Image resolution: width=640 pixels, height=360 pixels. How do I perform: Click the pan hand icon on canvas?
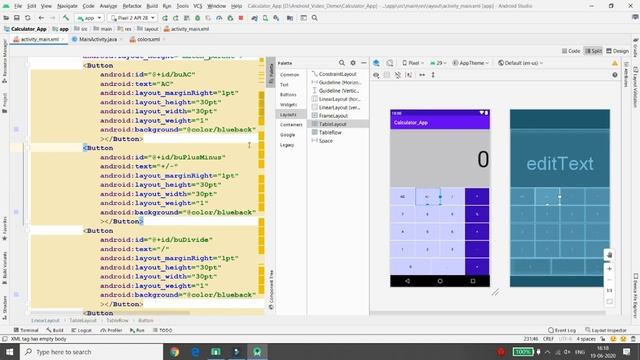pos(609,255)
